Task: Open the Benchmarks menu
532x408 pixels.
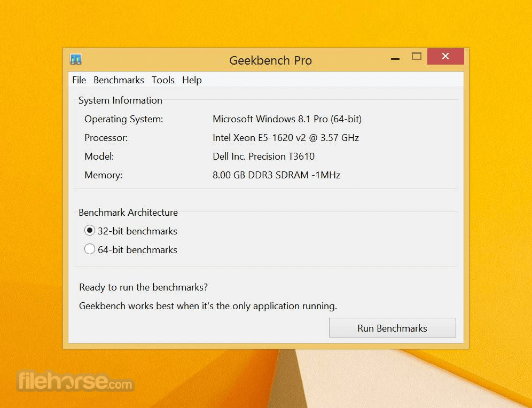Action: [x=119, y=80]
